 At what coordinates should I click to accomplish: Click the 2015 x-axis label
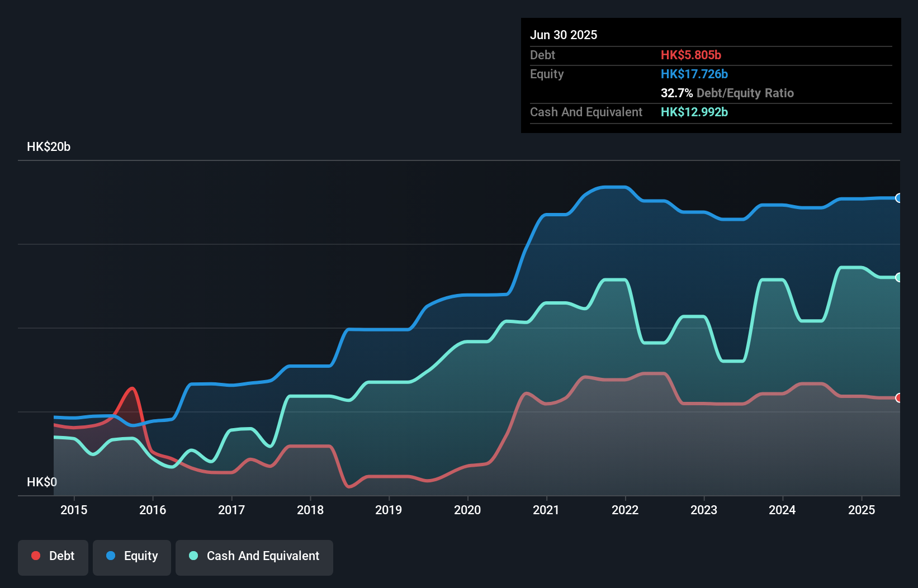(74, 510)
